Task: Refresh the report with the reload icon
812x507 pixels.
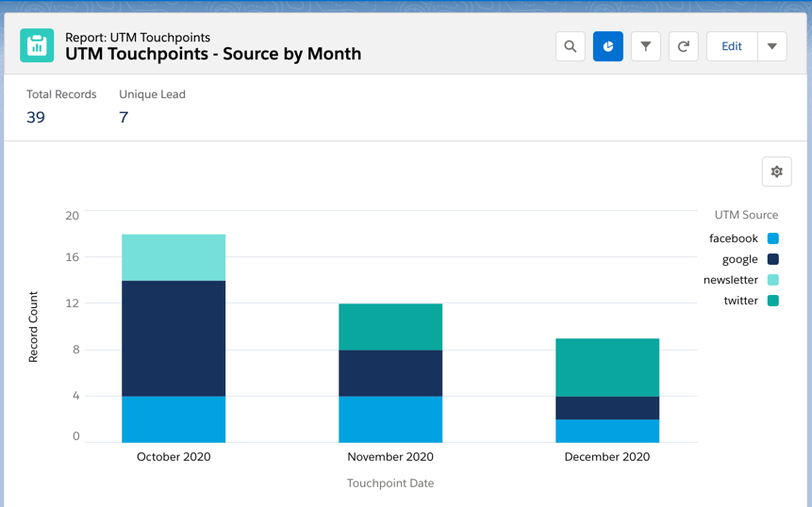Action: pos(684,46)
